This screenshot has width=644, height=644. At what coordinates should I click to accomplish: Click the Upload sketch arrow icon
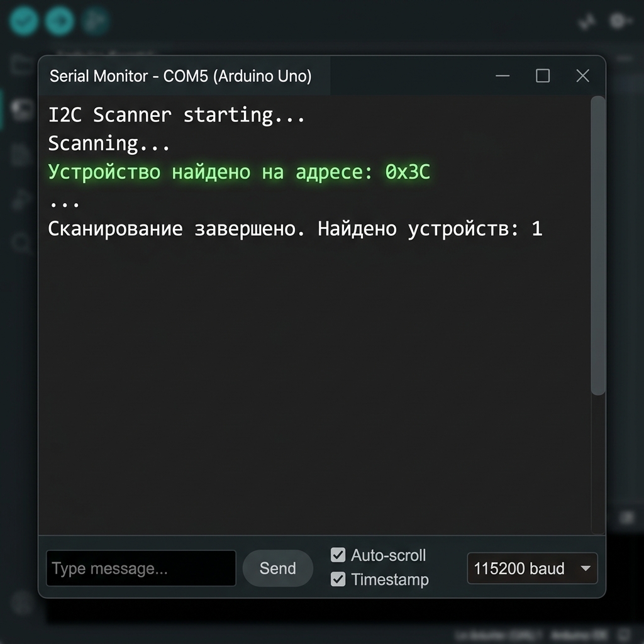click(x=60, y=21)
